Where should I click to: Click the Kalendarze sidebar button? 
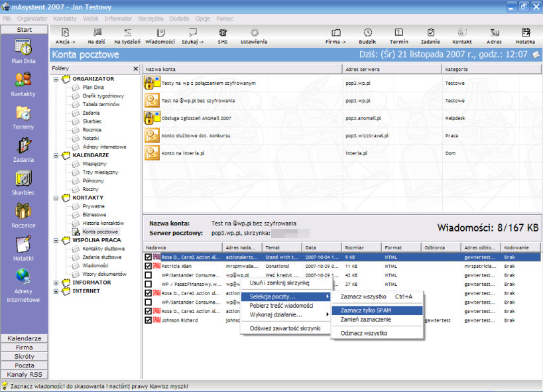(x=25, y=338)
